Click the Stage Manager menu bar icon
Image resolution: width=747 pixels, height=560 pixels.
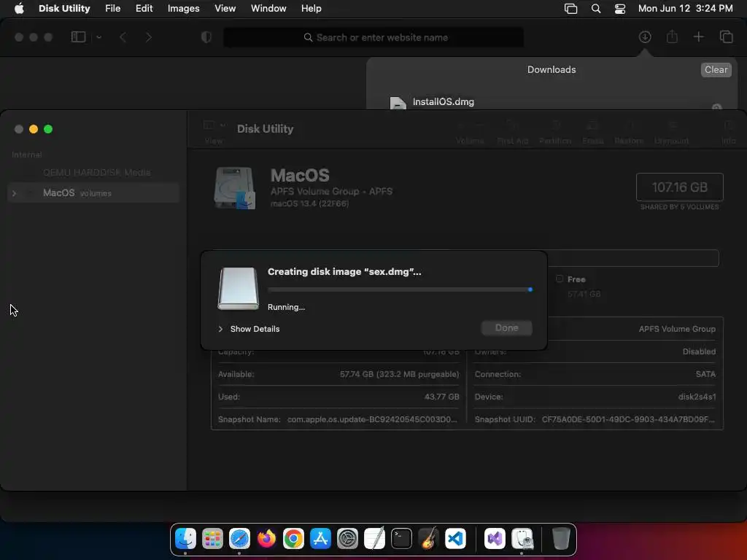[x=570, y=9]
